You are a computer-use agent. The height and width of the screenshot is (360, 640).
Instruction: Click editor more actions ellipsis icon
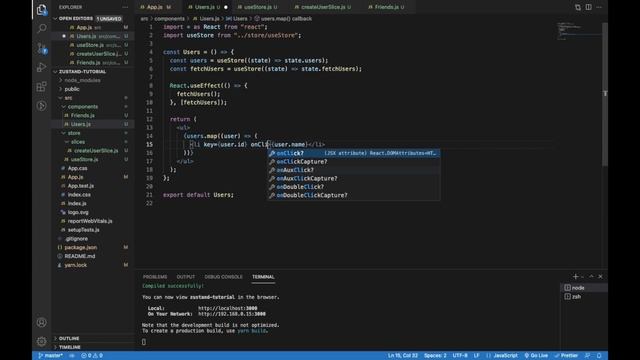point(599,7)
